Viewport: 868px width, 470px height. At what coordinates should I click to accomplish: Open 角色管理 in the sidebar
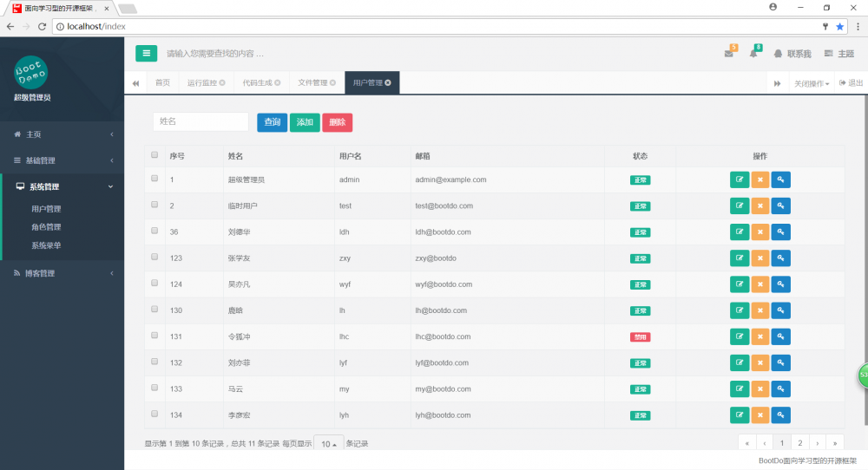tap(46, 227)
